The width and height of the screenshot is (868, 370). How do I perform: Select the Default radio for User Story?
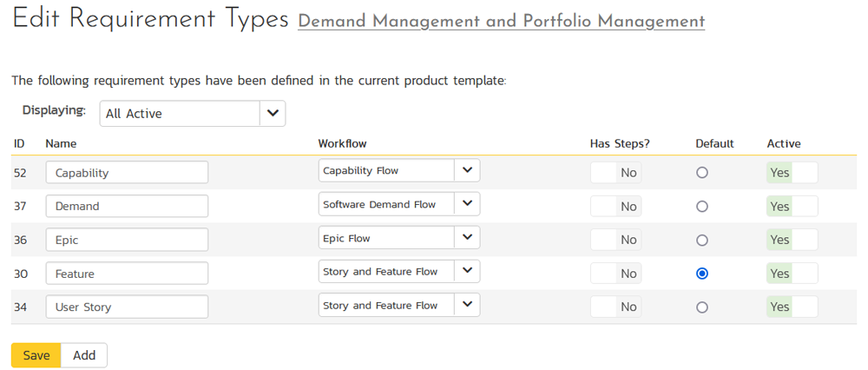pyautogui.click(x=702, y=307)
